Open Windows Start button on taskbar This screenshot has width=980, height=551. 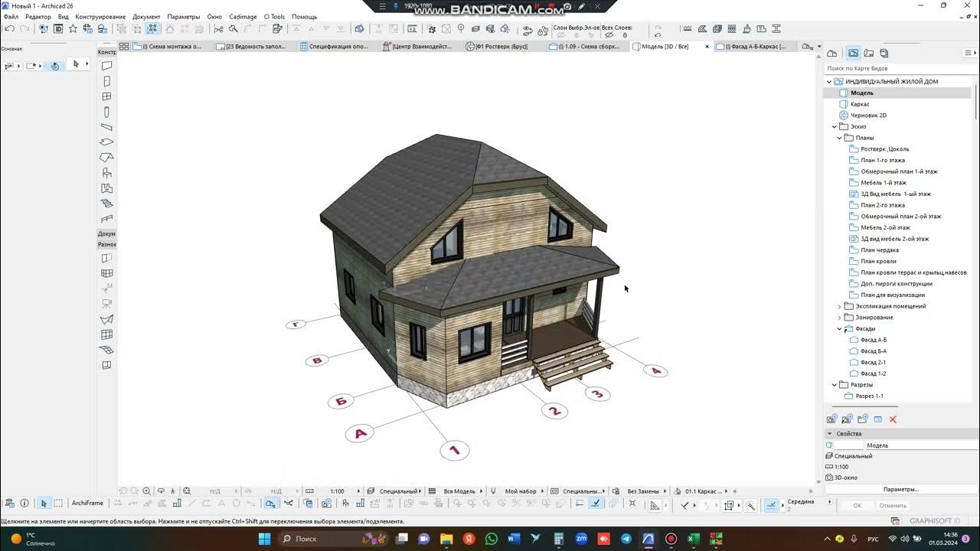264,539
